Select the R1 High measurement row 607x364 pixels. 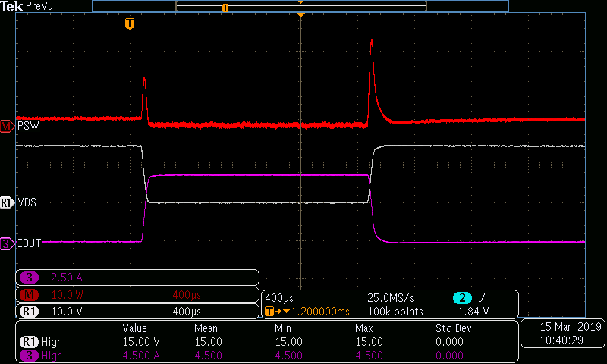pyautogui.click(x=266, y=342)
